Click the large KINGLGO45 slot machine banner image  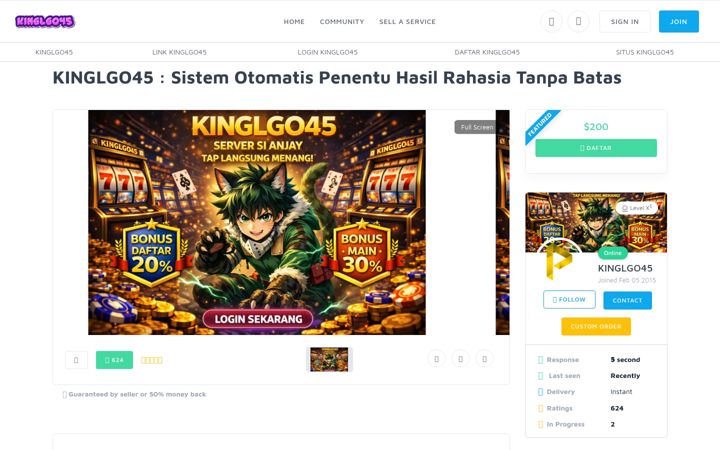(x=257, y=222)
